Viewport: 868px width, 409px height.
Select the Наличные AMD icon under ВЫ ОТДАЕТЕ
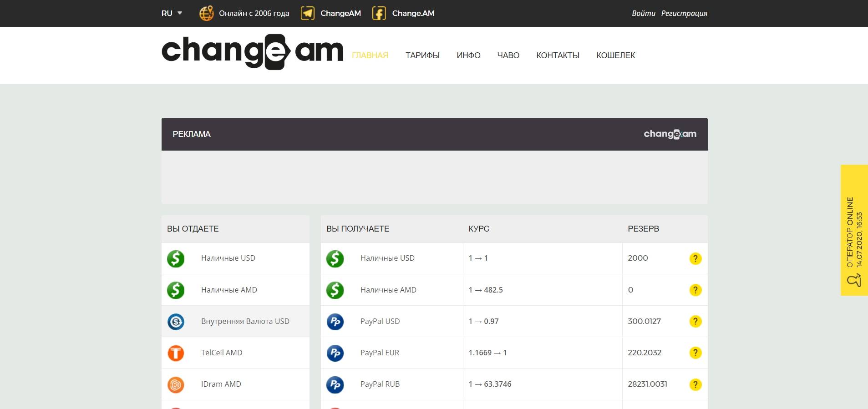coord(176,290)
